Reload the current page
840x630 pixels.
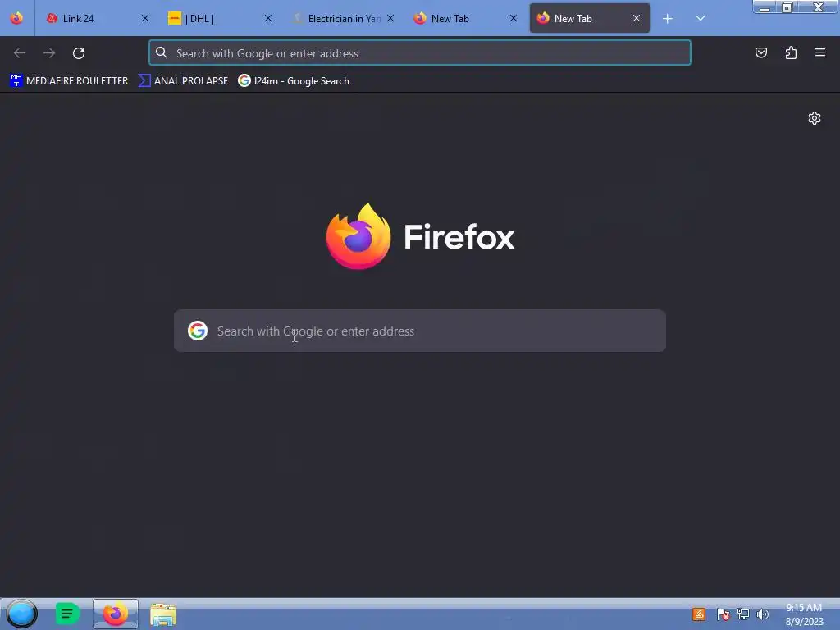pos(79,53)
